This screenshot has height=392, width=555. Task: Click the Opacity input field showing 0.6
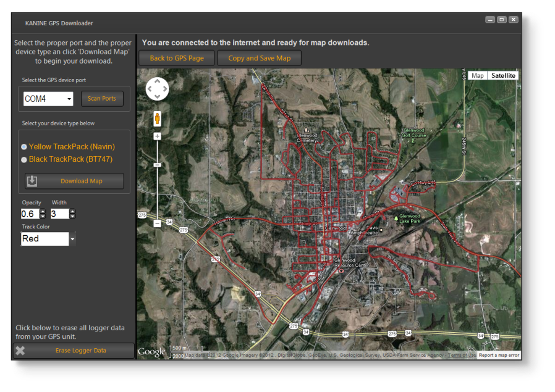30,214
